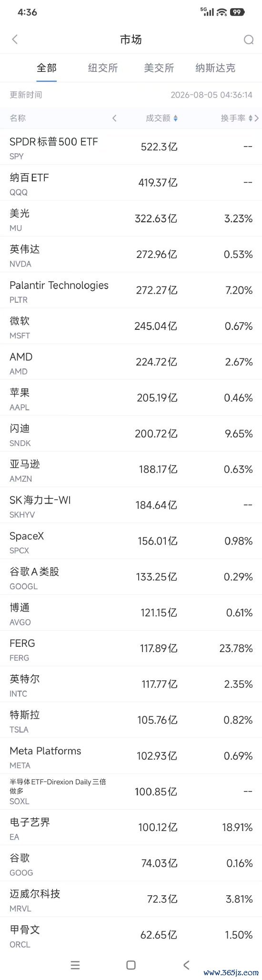This screenshot has height=980, width=262.
Task: Open search with the magnifier icon
Action: 248,40
